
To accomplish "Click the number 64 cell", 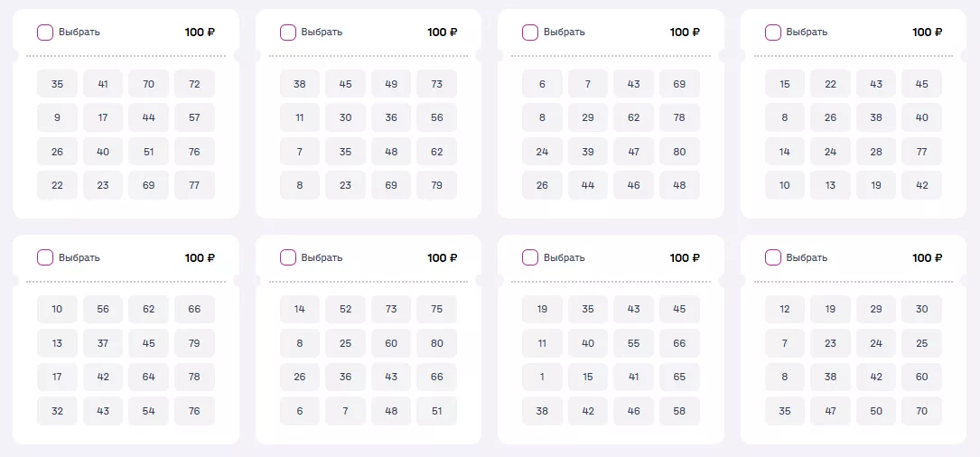I will point(149,377).
